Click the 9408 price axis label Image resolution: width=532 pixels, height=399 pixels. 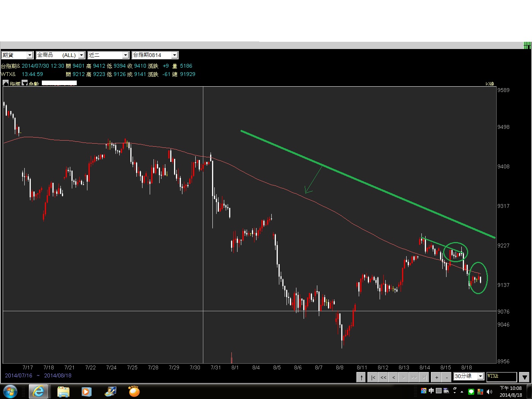tap(503, 166)
